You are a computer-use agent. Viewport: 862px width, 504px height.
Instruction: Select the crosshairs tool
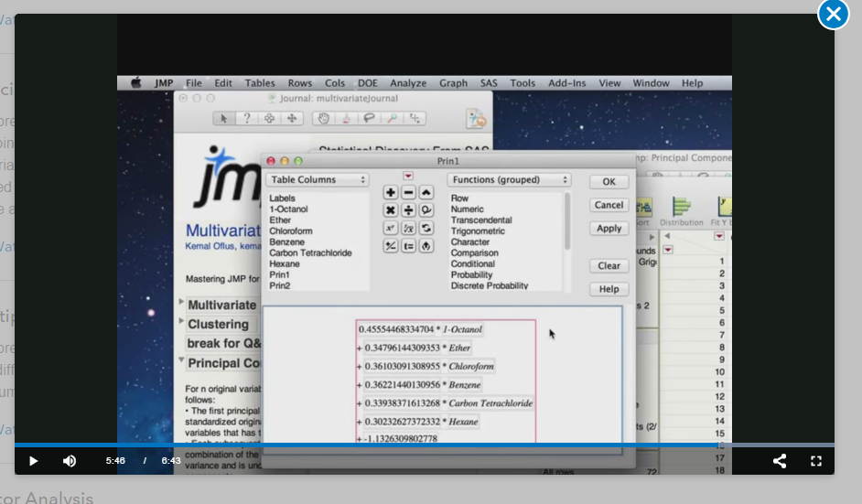(415, 118)
